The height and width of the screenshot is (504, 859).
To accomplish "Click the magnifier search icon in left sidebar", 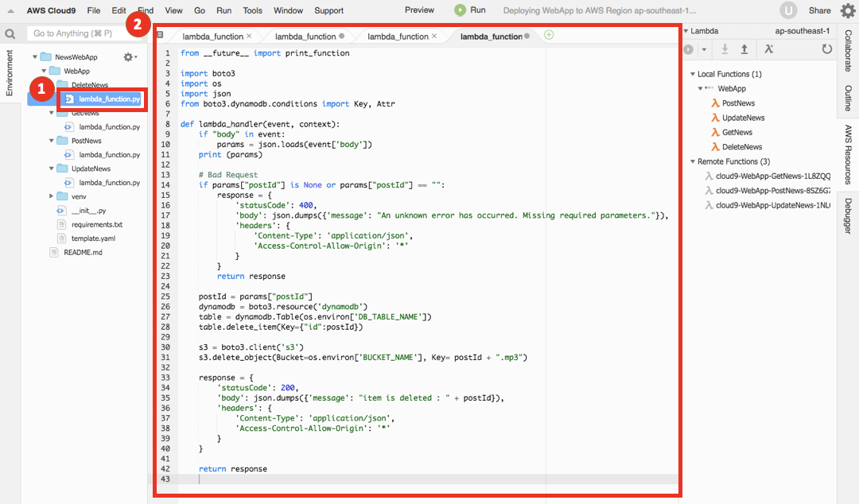I will [x=10, y=34].
